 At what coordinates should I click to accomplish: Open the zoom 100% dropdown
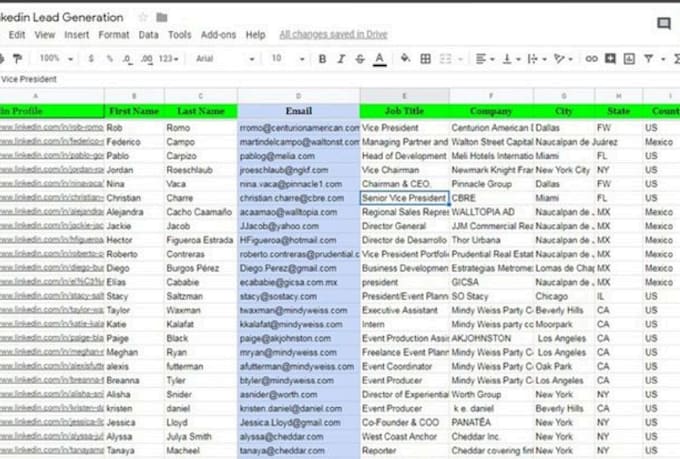click(x=56, y=58)
